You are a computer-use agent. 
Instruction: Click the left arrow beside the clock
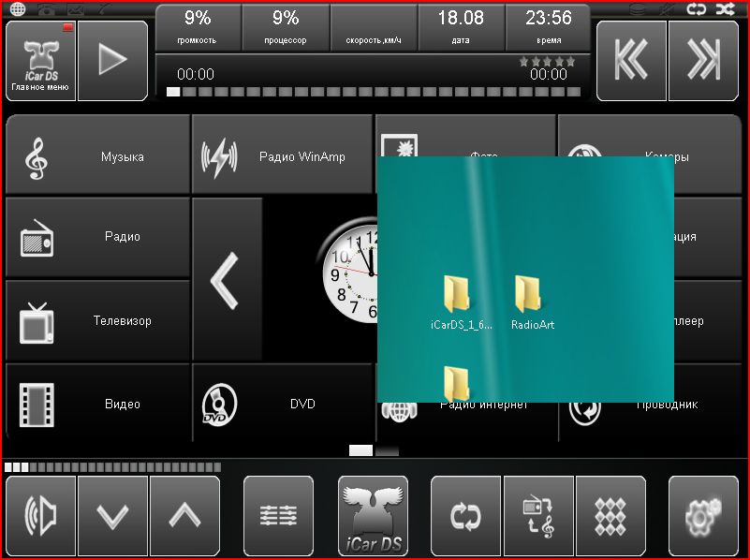227,279
